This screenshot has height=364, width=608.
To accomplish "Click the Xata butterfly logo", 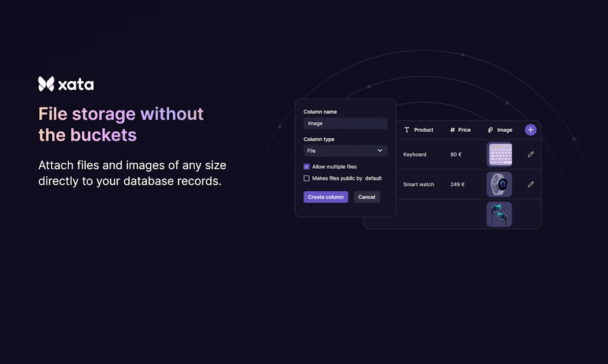I will pyautogui.click(x=46, y=84).
